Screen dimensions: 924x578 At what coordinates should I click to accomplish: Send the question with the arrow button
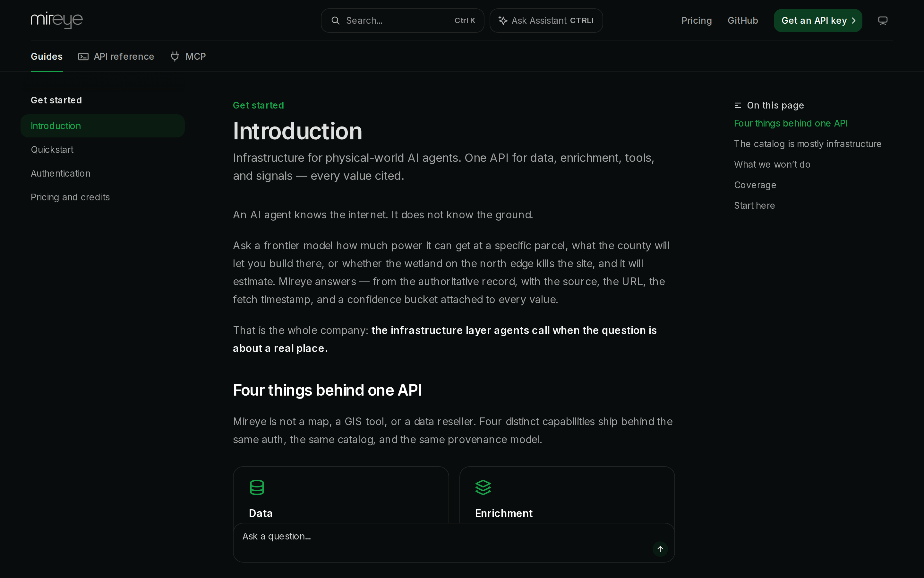coord(660,549)
